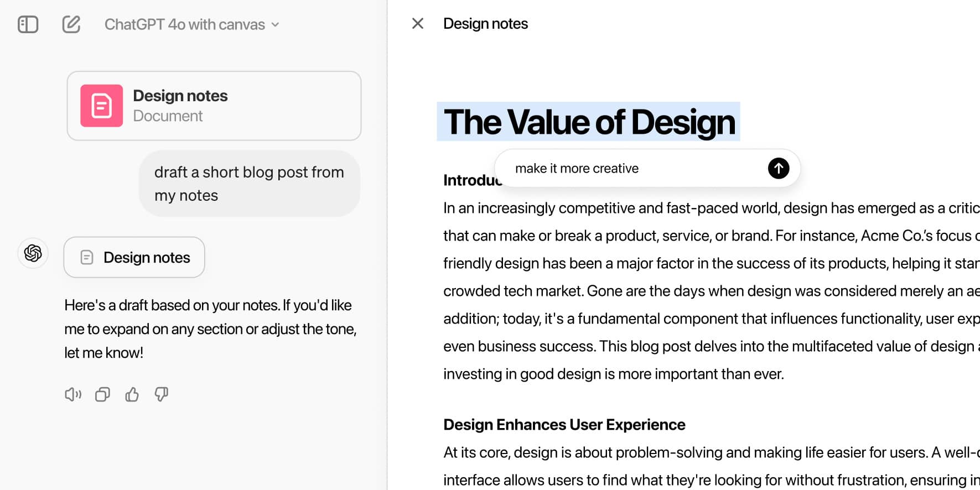Give the response a thumbs up
980x490 pixels.
pyautogui.click(x=132, y=394)
